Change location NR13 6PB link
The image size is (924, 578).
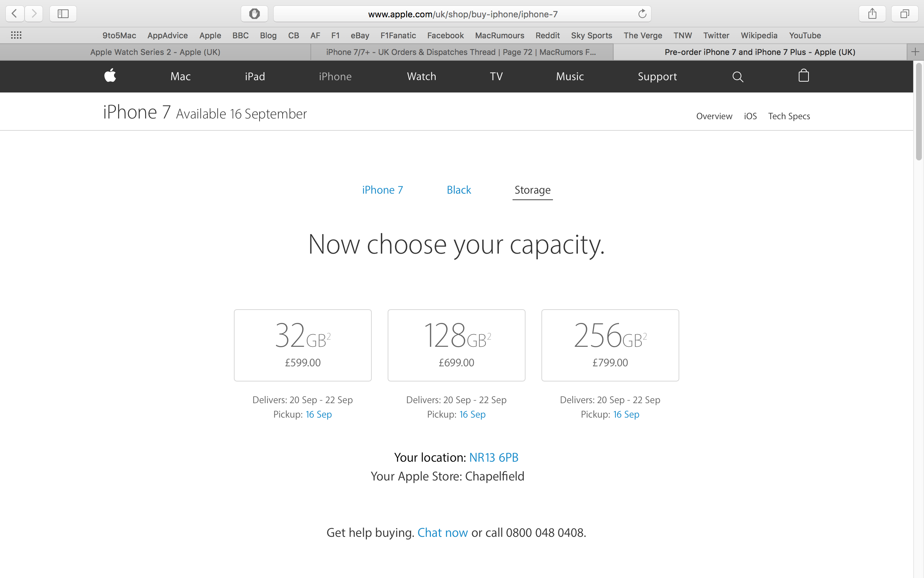494,458
